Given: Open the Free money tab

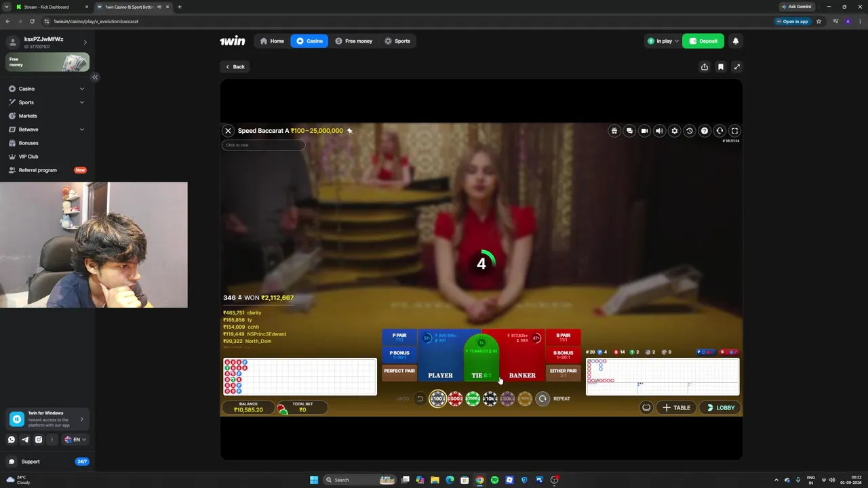Looking at the screenshot, I should (x=353, y=41).
